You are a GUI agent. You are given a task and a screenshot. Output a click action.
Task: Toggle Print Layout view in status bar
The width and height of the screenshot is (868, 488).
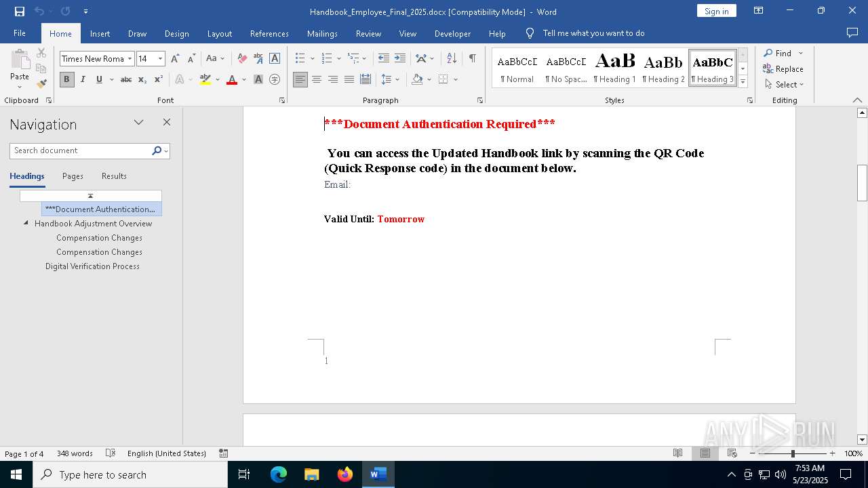point(705,453)
